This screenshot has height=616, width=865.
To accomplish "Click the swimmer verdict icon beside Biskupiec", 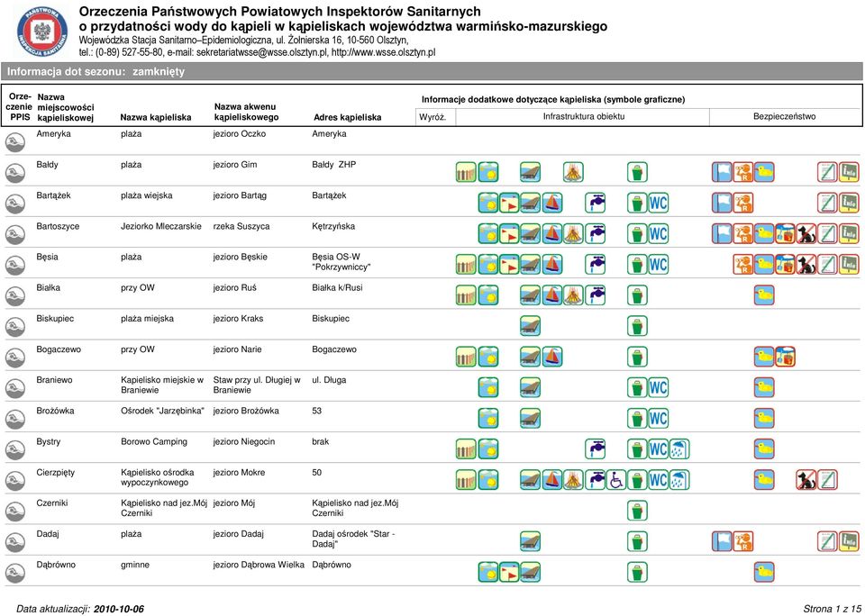I will click(x=15, y=328).
